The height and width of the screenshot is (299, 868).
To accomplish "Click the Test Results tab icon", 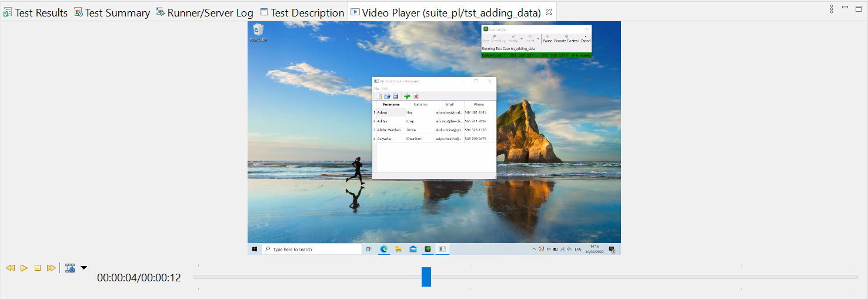I will pyautogui.click(x=8, y=12).
